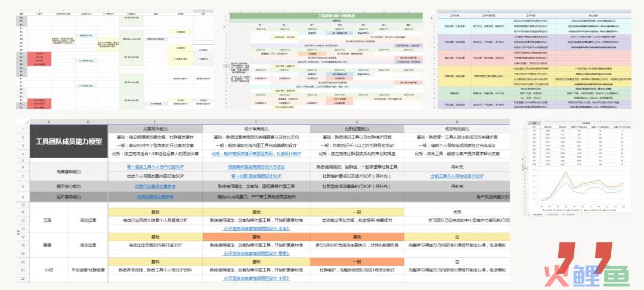Image resolution: width=644 pixels, height=290 pixels.
Task: Open link 零一内部-裂变海报设计SOP
Action: pos(256,176)
